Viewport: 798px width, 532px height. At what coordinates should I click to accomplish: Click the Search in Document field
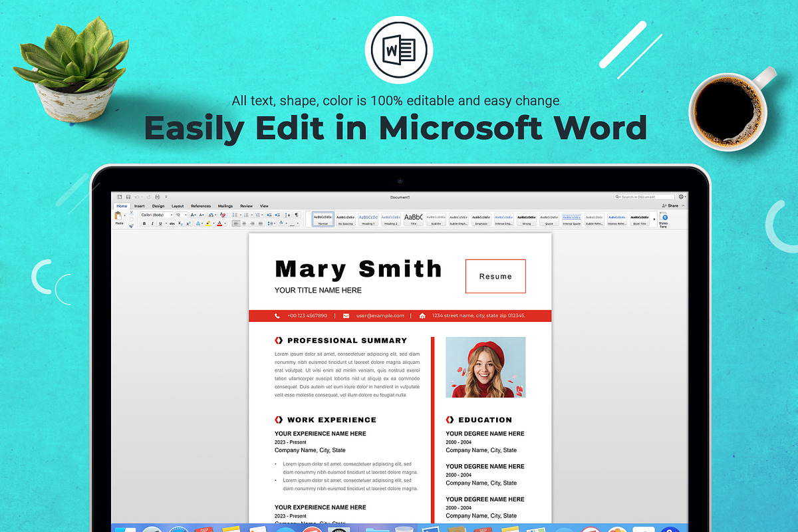(x=645, y=197)
